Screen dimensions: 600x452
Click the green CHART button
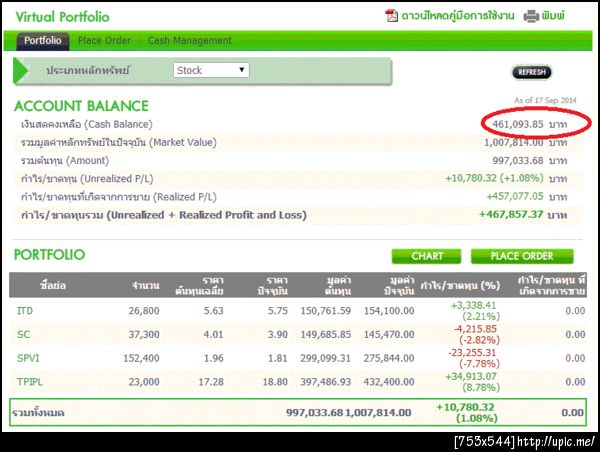(x=427, y=256)
